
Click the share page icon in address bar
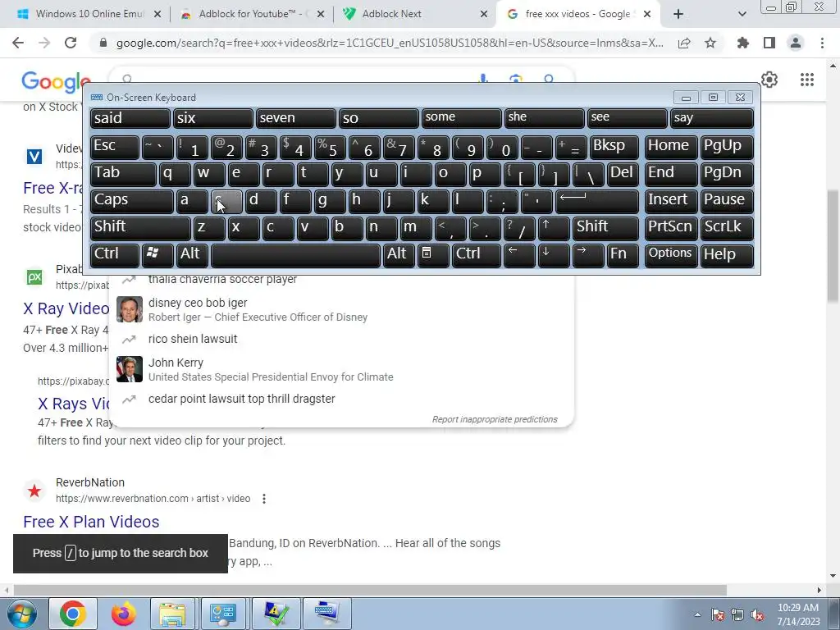click(x=684, y=43)
